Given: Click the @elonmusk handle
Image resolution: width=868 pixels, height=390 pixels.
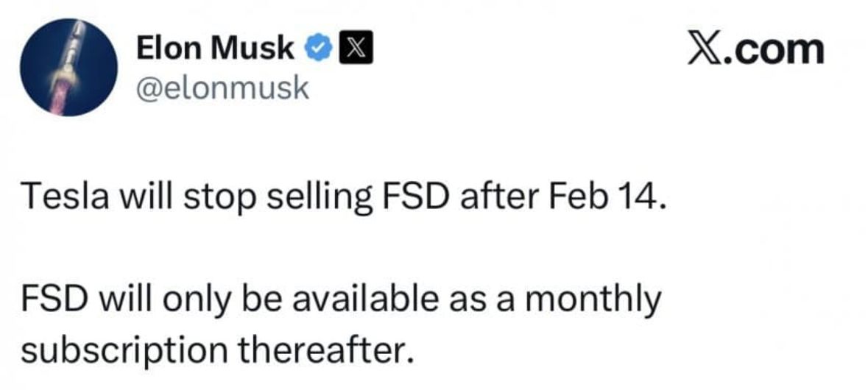Looking at the screenshot, I should point(222,88).
